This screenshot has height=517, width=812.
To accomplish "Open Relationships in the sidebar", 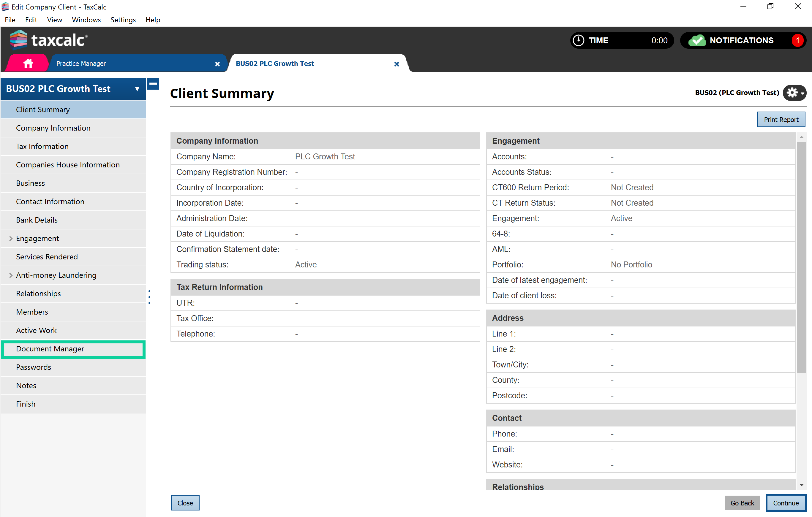I will pyautogui.click(x=73, y=294).
